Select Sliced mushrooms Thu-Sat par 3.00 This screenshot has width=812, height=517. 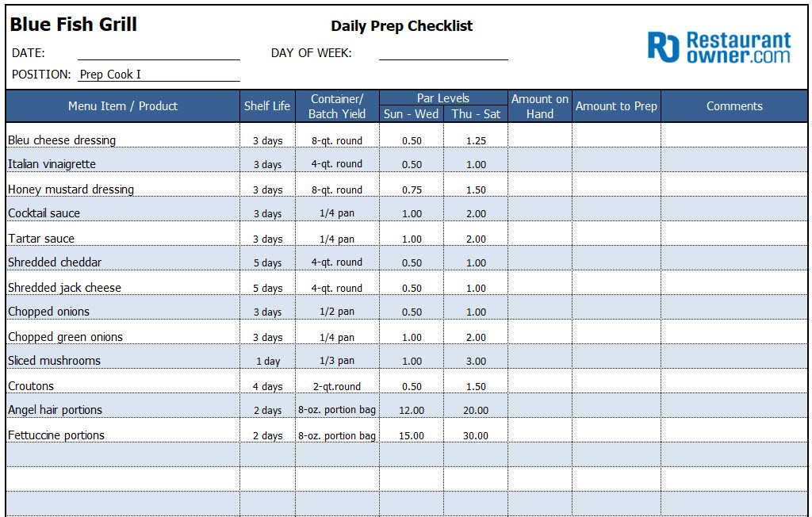[x=476, y=357]
